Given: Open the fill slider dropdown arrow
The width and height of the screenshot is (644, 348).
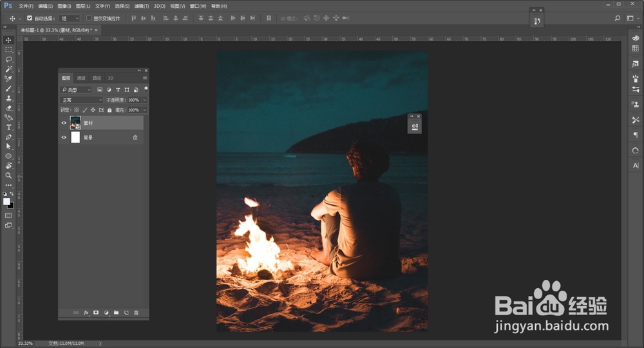Looking at the screenshot, I should click(144, 110).
